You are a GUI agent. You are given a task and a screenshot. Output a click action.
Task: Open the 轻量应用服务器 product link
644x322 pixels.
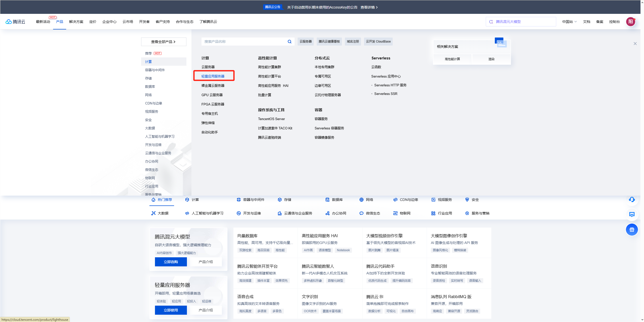(x=213, y=76)
